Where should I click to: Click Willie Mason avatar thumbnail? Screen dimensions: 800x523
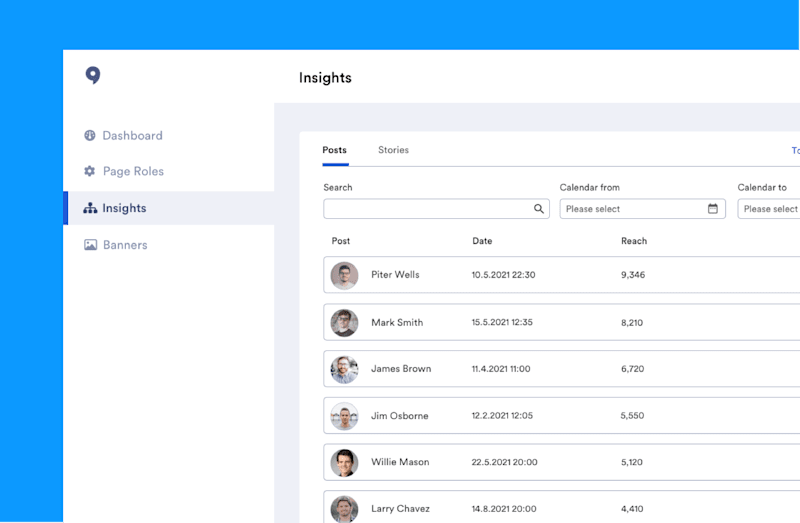(x=344, y=463)
